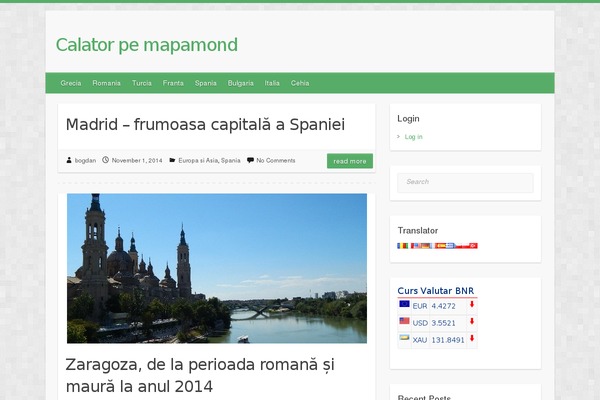Click the EUR currency label

click(420, 306)
